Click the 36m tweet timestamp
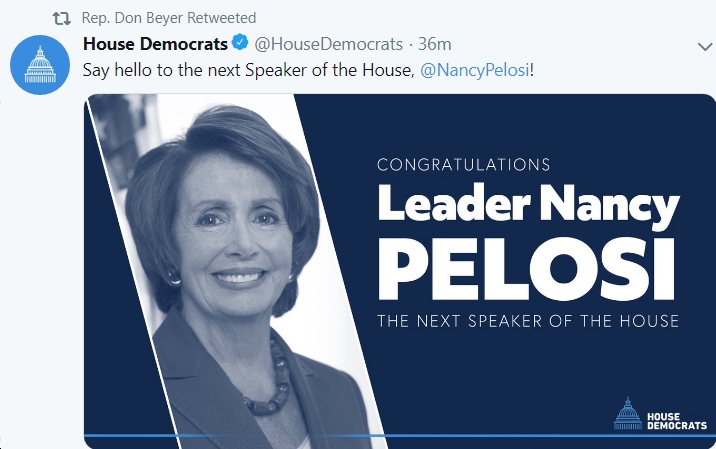The width and height of the screenshot is (716, 449). (435, 44)
